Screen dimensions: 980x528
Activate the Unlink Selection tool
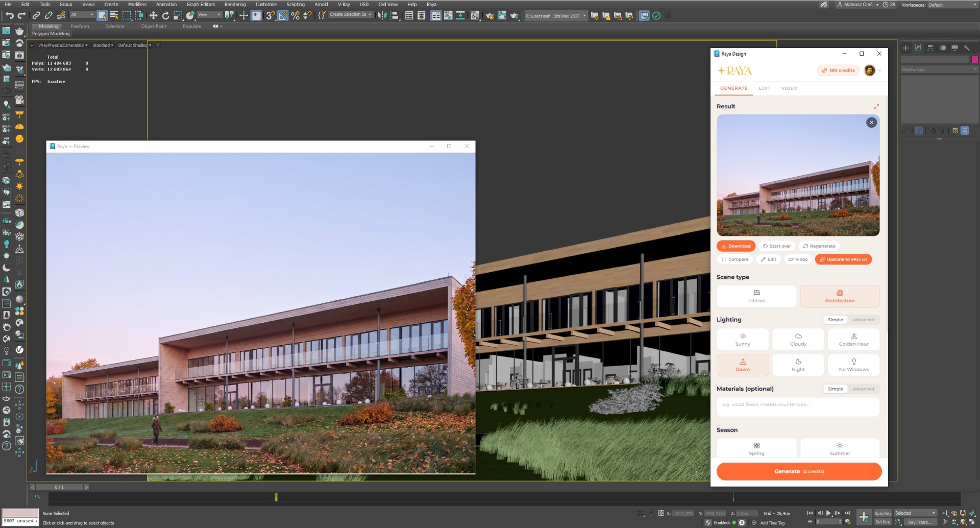click(48, 15)
